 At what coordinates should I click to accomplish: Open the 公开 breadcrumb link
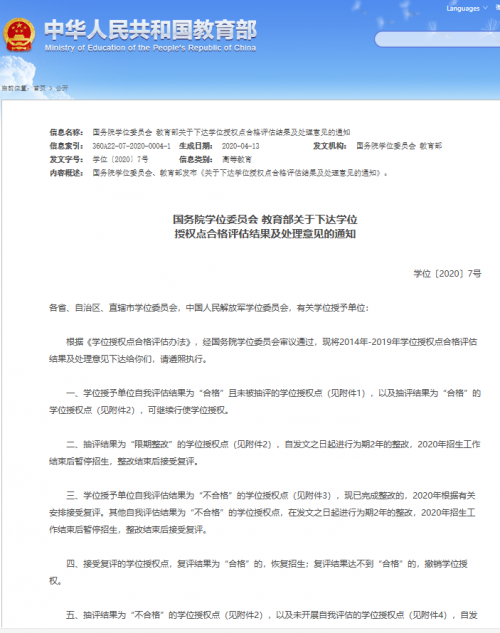click(x=62, y=88)
